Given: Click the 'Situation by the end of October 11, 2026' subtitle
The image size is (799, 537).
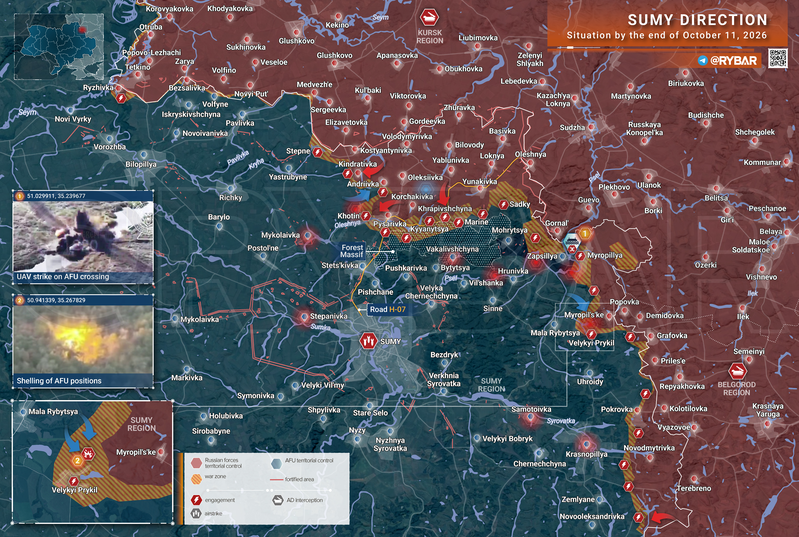Looking at the screenshot, I should 667,35.
